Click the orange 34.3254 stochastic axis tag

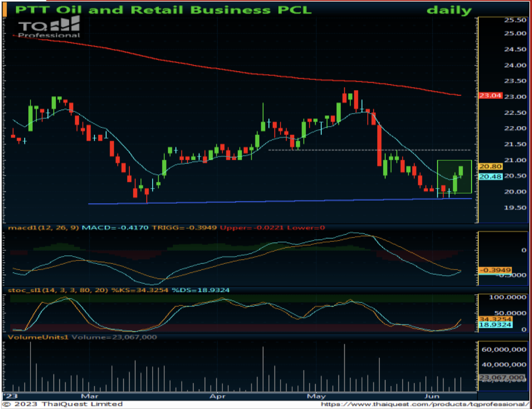(x=495, y=319)
